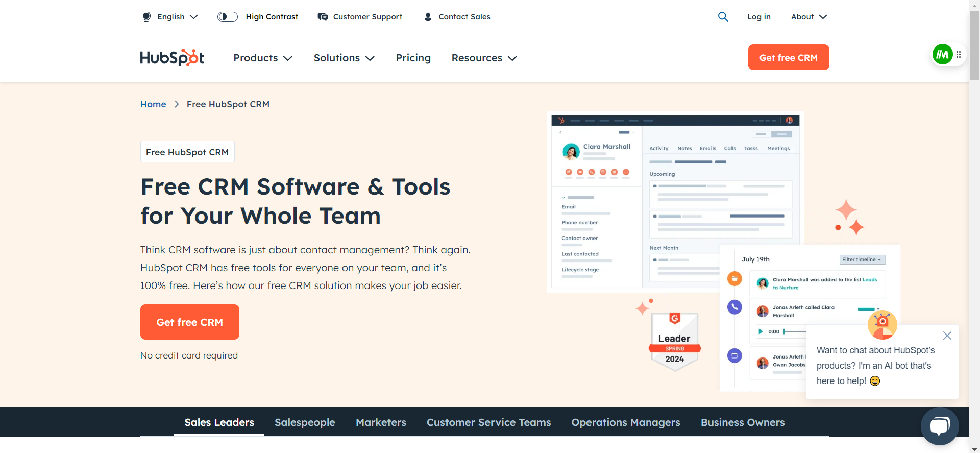Click the chatbot avatar icon
Viewport: 980px width, 453px height.
[x=882, y=325]
